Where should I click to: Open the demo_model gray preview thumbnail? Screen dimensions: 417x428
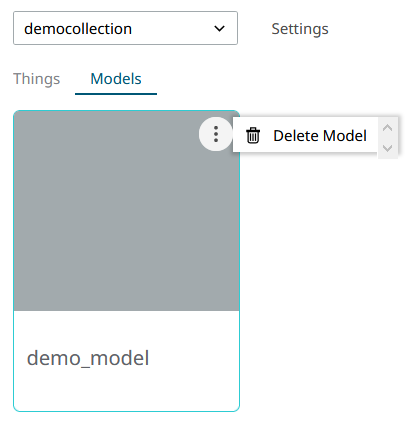(126, 211)
